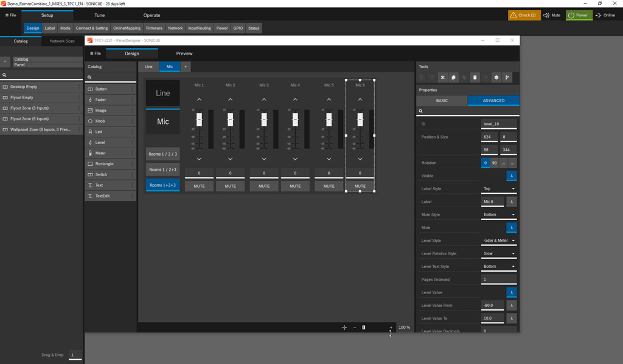Click the Copy icon in Tools
The width and height of the screenshot is (623, 364).
point(453,78)
